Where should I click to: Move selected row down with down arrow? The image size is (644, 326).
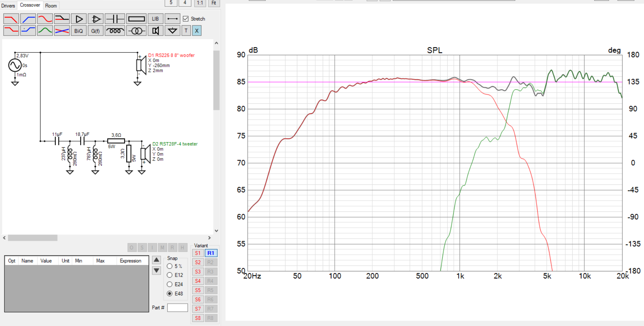coord(156,270)
